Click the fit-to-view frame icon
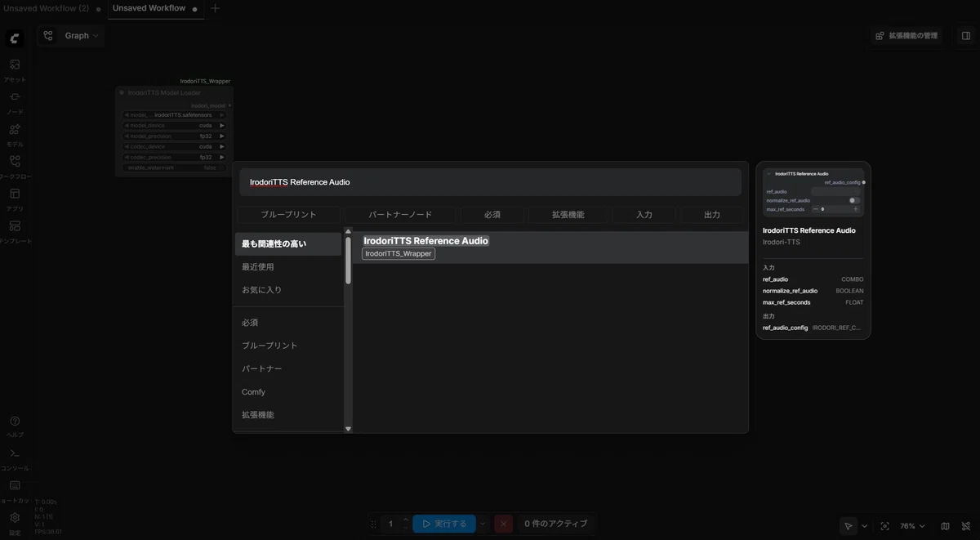 (x=884, y=526)
